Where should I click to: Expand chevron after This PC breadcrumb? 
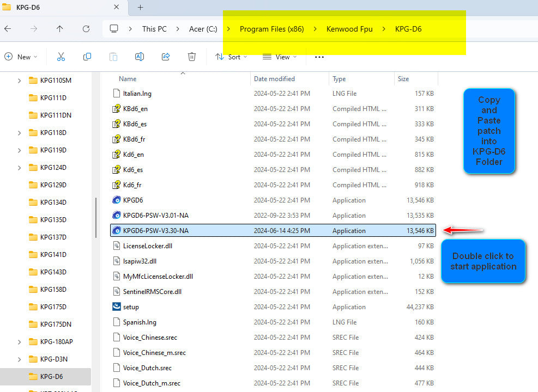point(177,29)
